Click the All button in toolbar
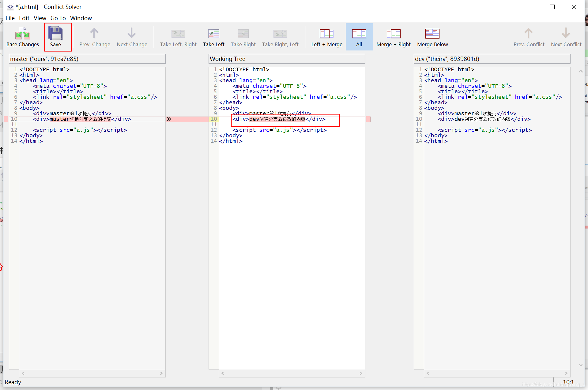This screenshot has height=390, width=588. click(x=359, y=37)
